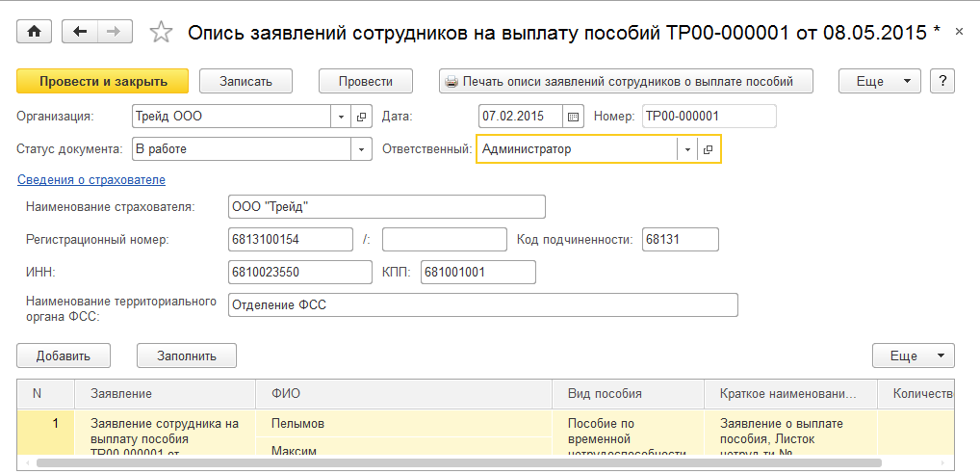Screen dimensions: 980x474
Task: Open the table's Еще menu
Action: tap(913, 355)
